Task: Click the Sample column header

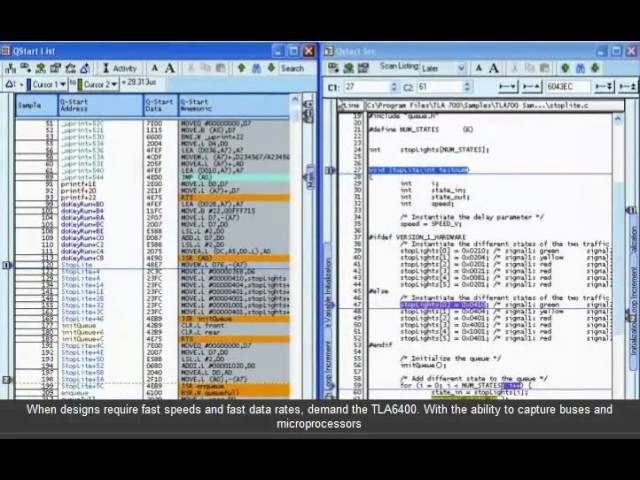Action: click(x=37, y=105)
